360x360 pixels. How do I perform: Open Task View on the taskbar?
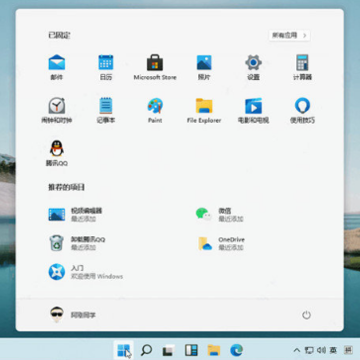[169, 350]
